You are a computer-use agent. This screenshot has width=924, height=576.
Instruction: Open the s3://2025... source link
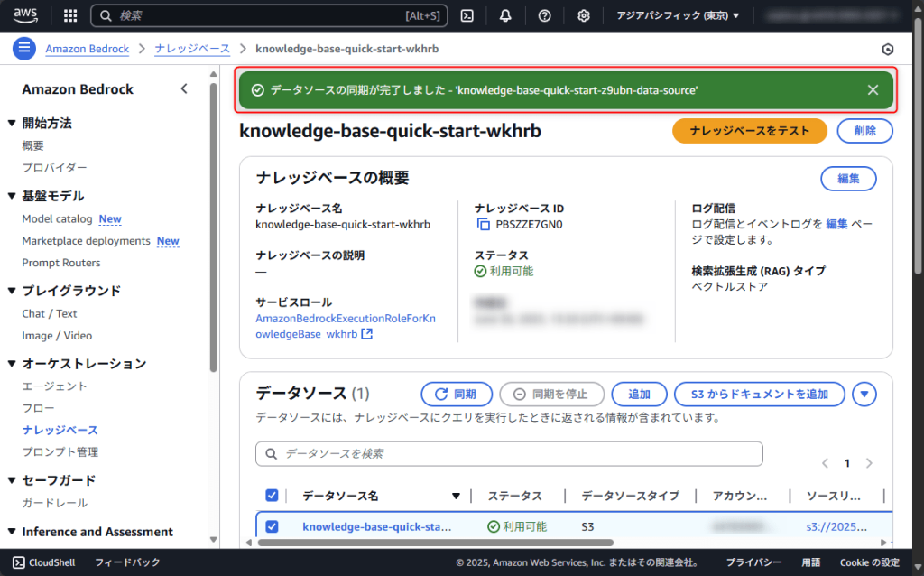pyautogui.click(x=836, y=526)
